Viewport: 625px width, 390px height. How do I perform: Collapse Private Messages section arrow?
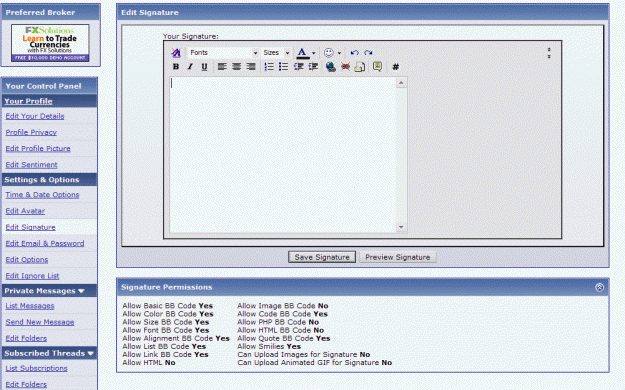pyautogui.click(x=81, y=291)
